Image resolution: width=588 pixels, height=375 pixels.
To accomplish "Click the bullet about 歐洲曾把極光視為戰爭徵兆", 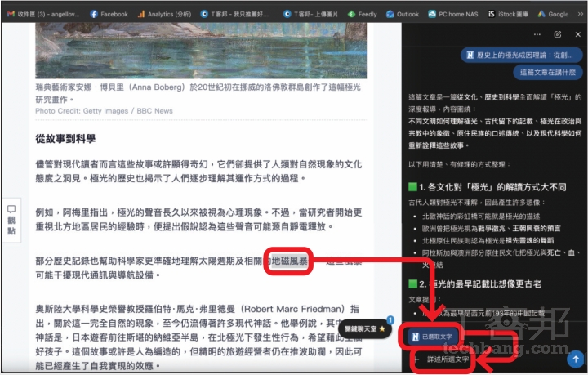I will click(492, 229).
